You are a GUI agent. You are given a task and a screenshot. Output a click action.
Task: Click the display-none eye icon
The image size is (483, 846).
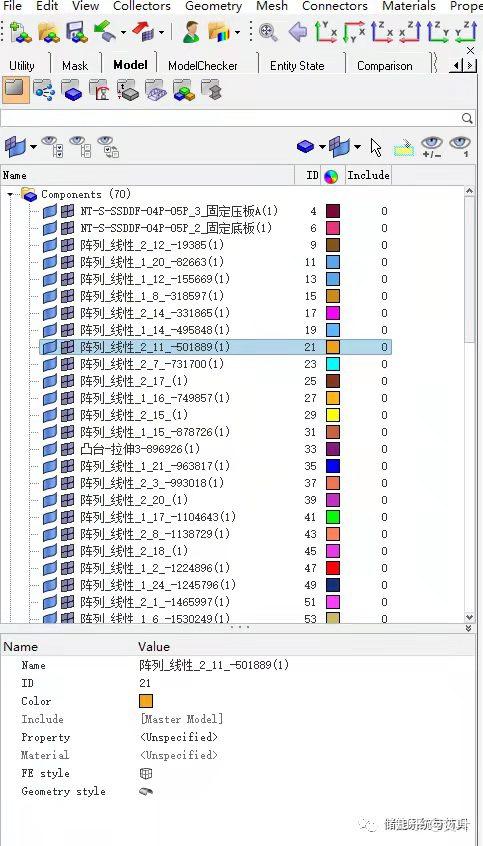(x=80, y=146)
